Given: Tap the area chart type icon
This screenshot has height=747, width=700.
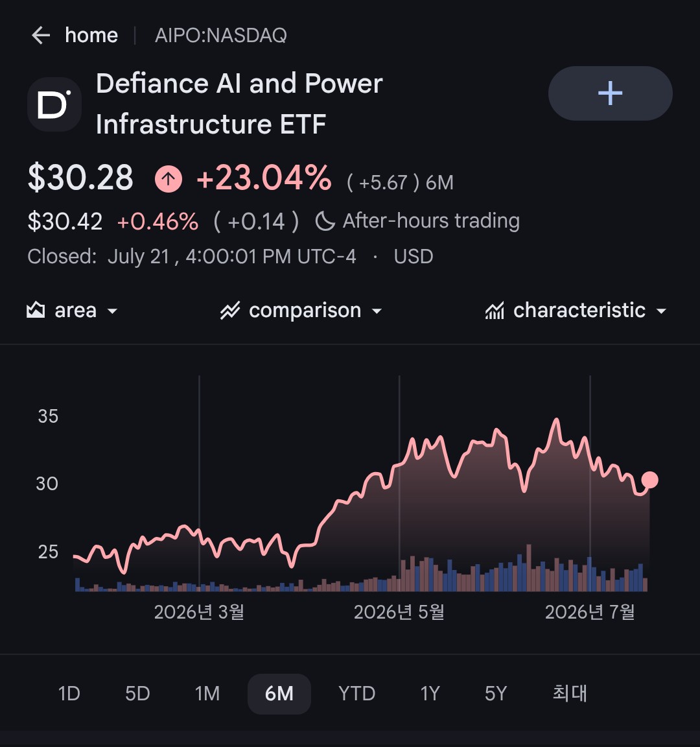Looking at the screenshot, I should pos(36,310).
